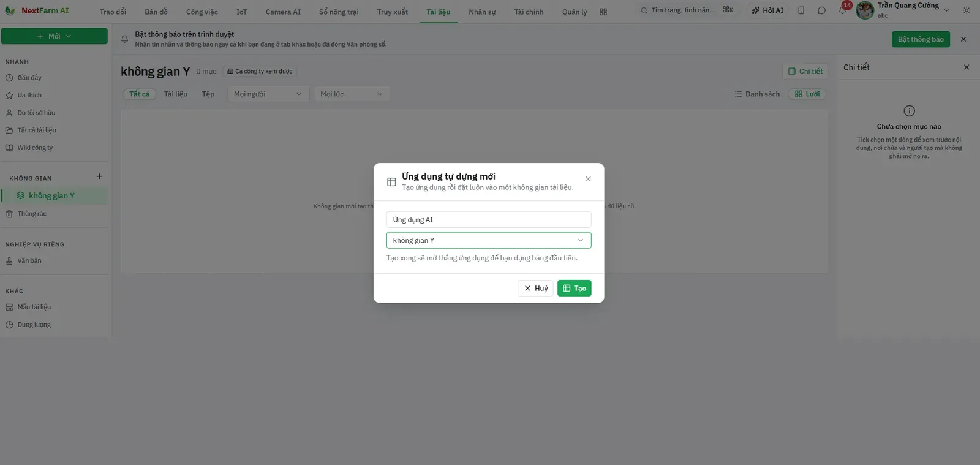Viewport: 980px width, 465px height.
Task: Switch to Danh sách list view
Action: tap(758, 94)
